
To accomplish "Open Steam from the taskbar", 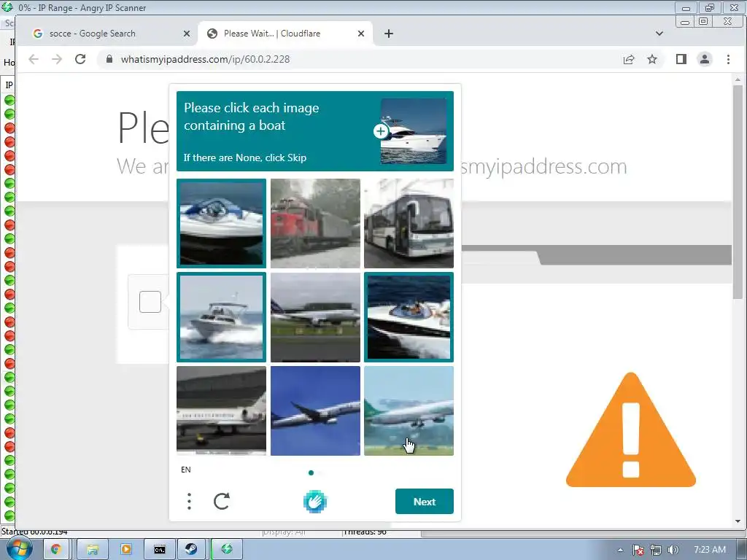I will click(x=192, y=550).
